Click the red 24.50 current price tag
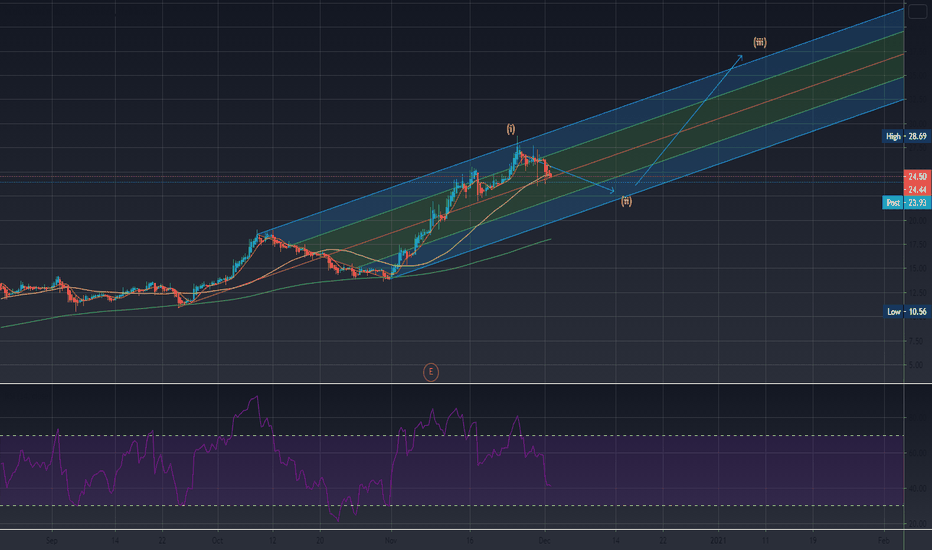The height and width of the screenshot is (550, 932). coord(917,177)
